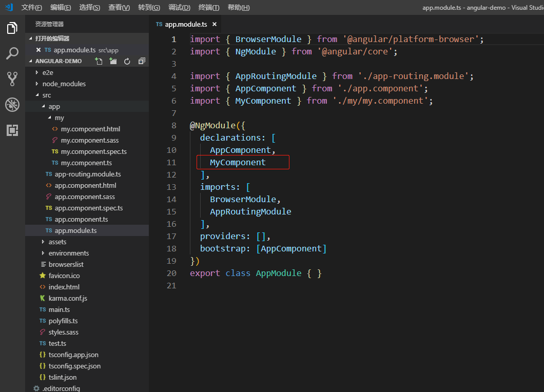Image resolution: width=544 pixels, height=392 pixels.
Task: Open tslint.json file
Action: [x=87, y=378]
